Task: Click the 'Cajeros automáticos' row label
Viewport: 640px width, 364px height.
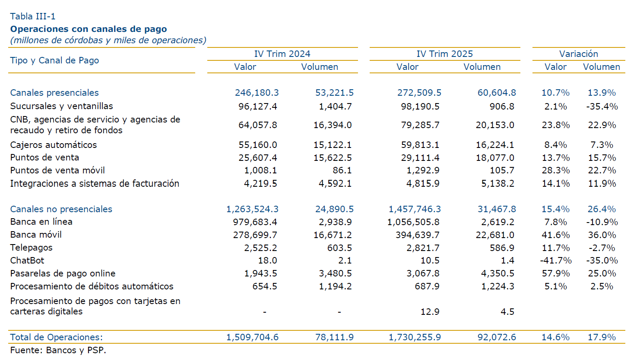Action: coord(54,145)
